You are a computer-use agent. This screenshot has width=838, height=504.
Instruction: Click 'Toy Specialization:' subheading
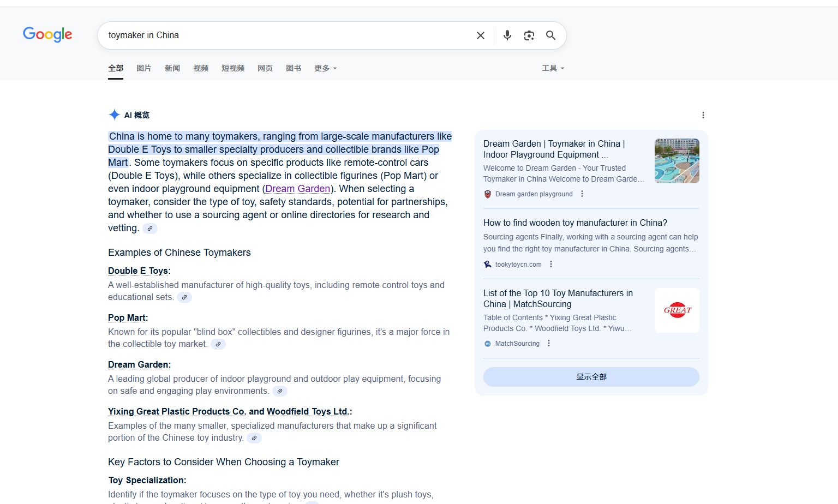(147, 480)
